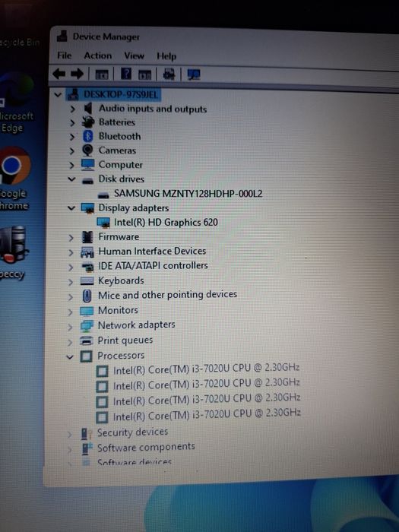
Task: Select the Batteries icon
Action: click(x=88, y=122)
